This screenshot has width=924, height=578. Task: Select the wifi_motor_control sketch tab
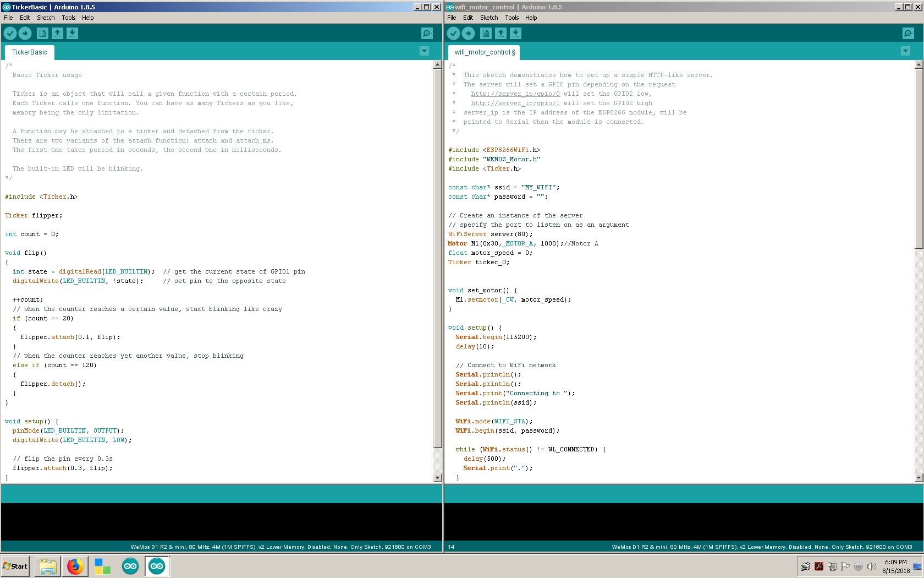(x=484, y=52)
